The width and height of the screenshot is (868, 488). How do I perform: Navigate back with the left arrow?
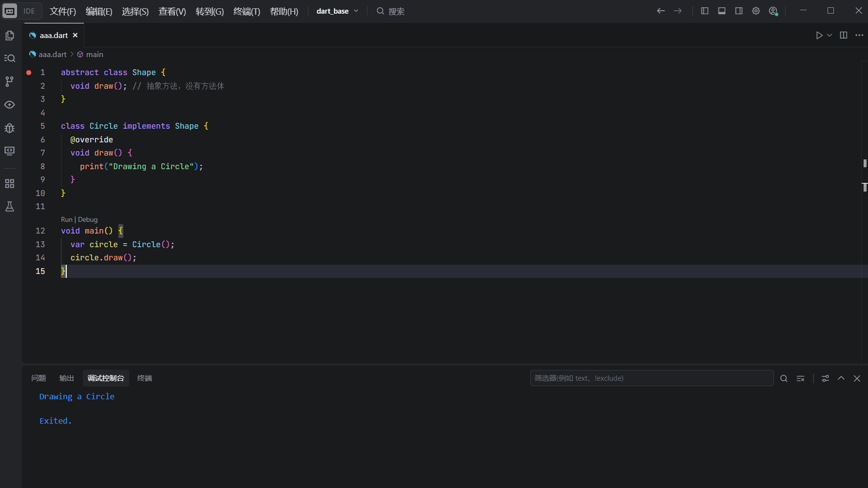[x=661, y=11]
